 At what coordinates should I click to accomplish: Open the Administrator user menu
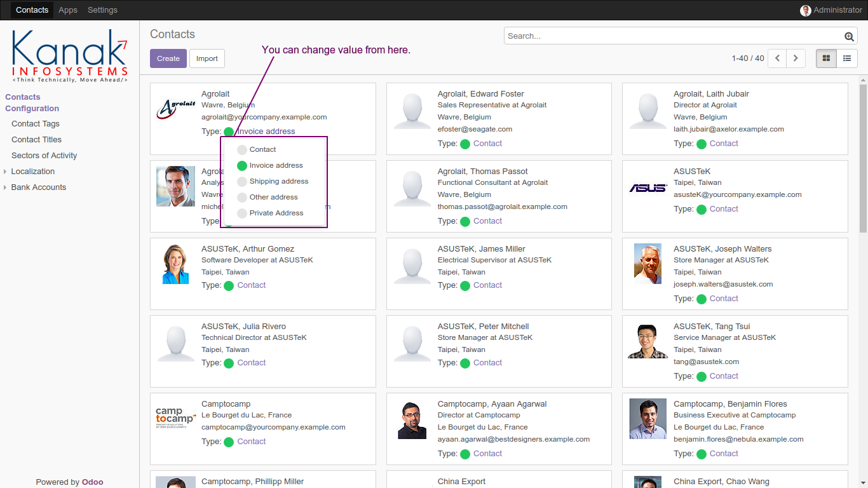point(831,10)
